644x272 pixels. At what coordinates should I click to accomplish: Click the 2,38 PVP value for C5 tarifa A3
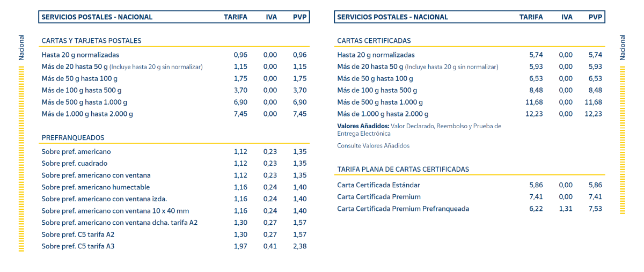[299, 246]
